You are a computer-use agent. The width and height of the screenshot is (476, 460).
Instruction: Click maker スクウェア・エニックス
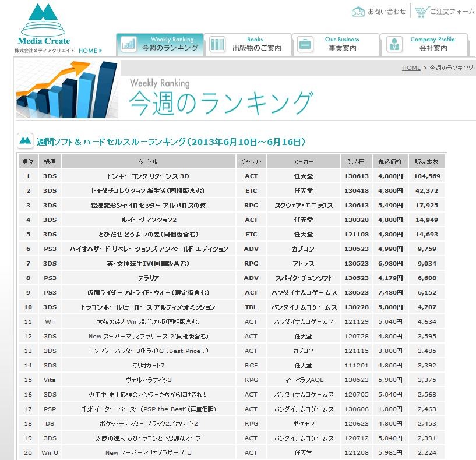(304, 205)
